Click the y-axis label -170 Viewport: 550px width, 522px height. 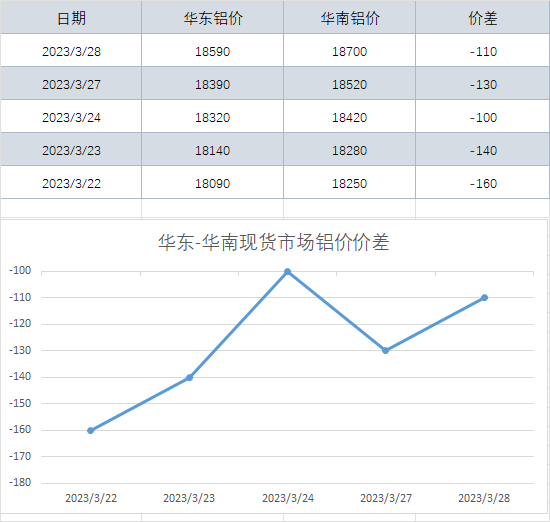20,456
